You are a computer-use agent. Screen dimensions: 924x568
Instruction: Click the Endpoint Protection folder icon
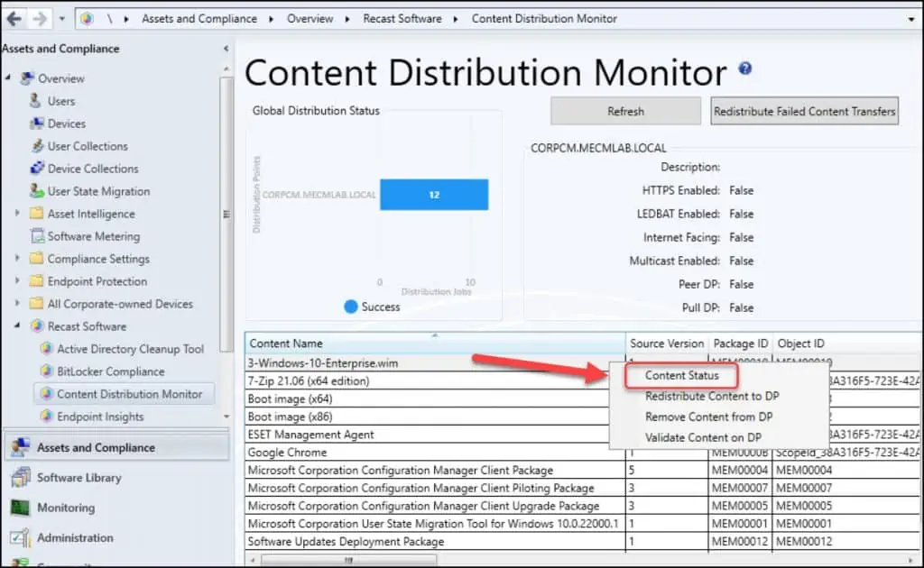[36, 281]
